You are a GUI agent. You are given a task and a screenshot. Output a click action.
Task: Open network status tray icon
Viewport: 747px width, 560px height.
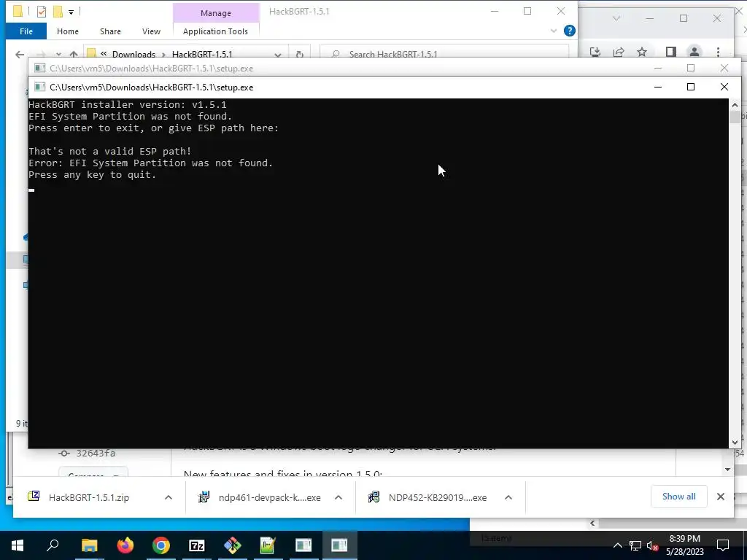[635, 545]
